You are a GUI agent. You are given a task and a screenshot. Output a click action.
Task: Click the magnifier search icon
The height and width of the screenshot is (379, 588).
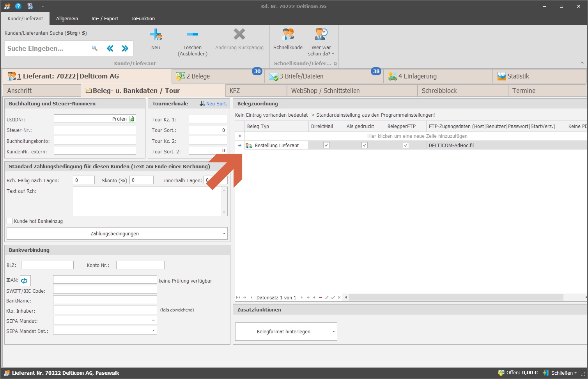tap(94, 48)
